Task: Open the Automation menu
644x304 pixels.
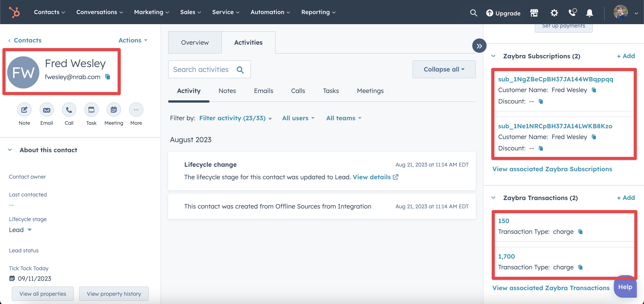Action: 270,12
